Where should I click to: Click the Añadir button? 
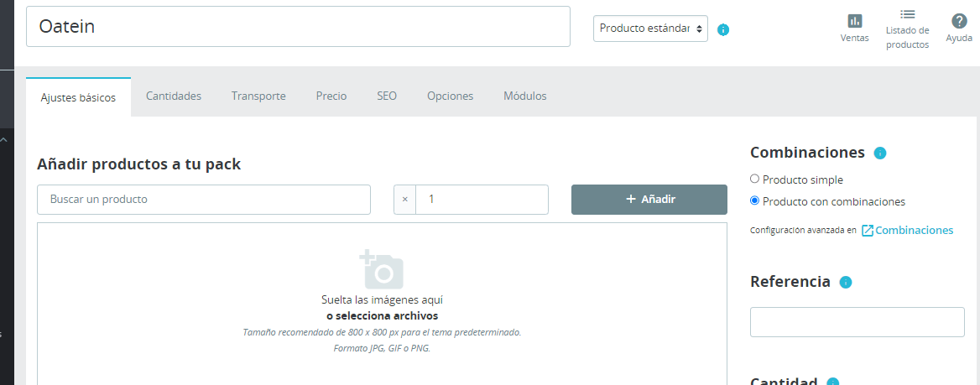(x=649, y=200)
